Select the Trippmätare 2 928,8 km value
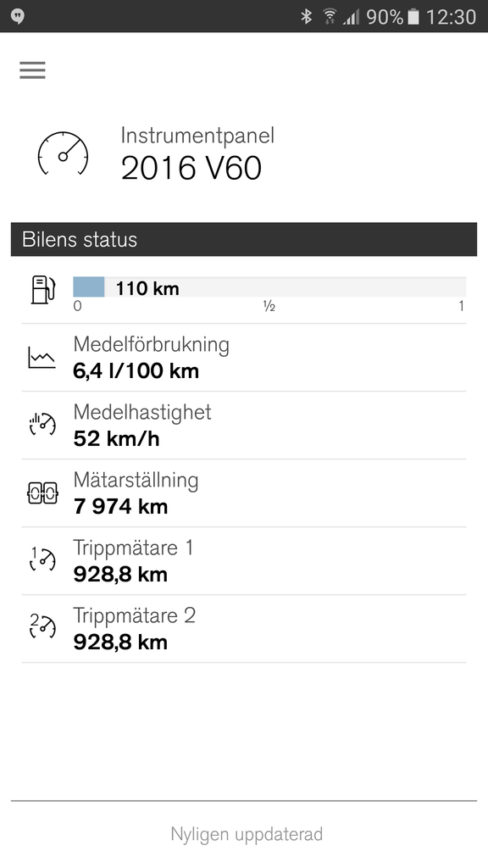The image size is (488, 868). coord(120,643)
